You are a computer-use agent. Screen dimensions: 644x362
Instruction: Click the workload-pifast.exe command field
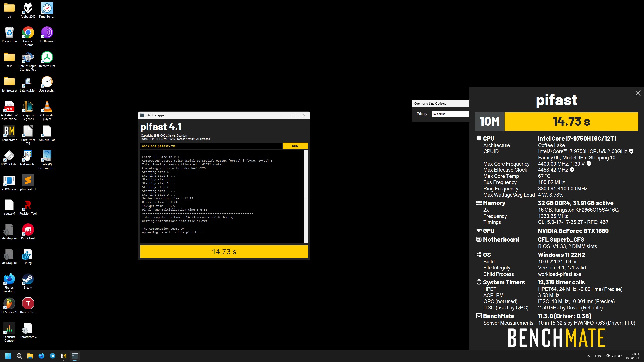[x=211, y=146]
